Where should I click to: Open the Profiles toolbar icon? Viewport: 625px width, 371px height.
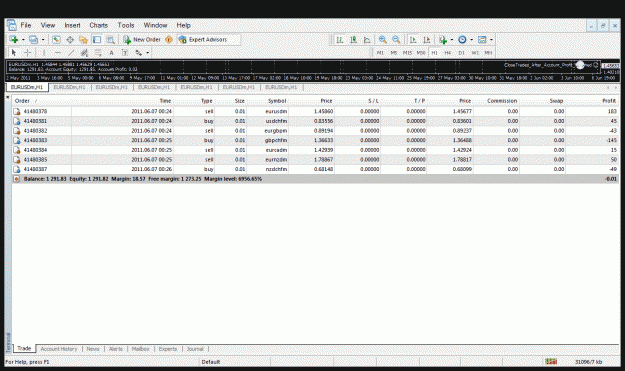[33, 39]
